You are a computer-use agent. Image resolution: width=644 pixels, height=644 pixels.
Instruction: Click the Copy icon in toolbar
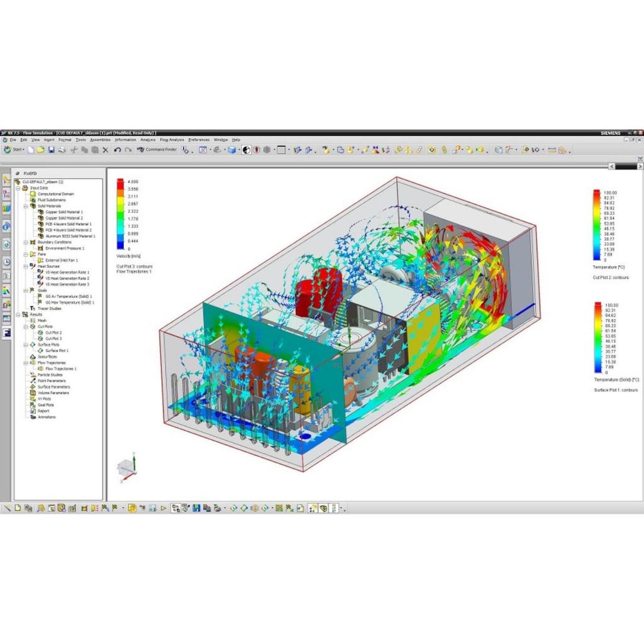click(85, 150)
